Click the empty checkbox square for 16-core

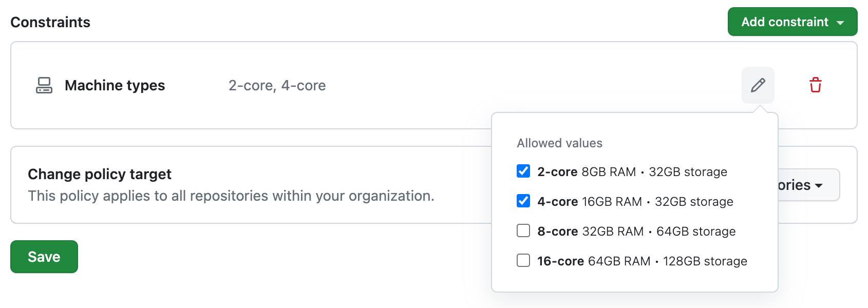pos(523,261)
